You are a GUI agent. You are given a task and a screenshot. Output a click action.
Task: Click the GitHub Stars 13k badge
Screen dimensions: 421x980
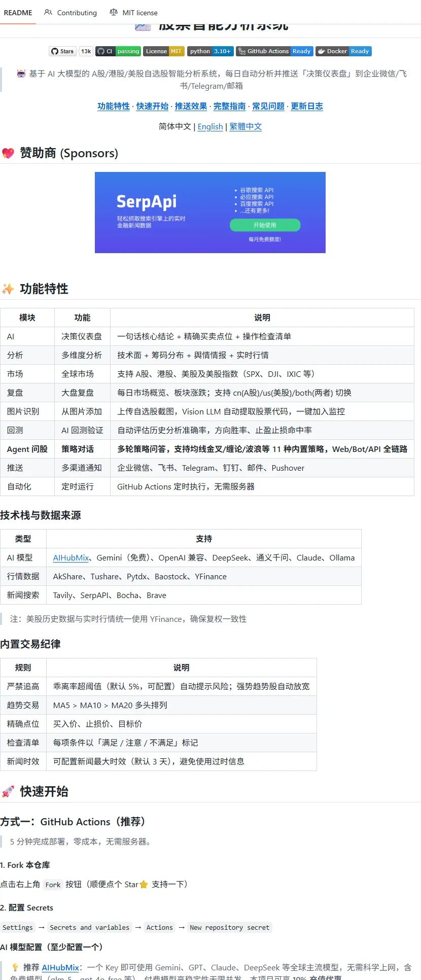click(x=71, y=51)
